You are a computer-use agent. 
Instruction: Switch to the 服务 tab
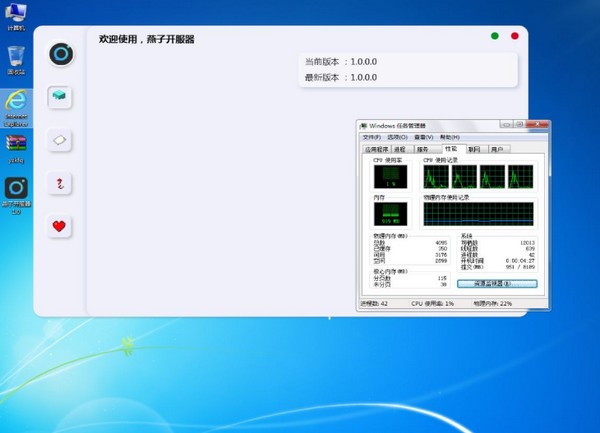tap(422, 148)
